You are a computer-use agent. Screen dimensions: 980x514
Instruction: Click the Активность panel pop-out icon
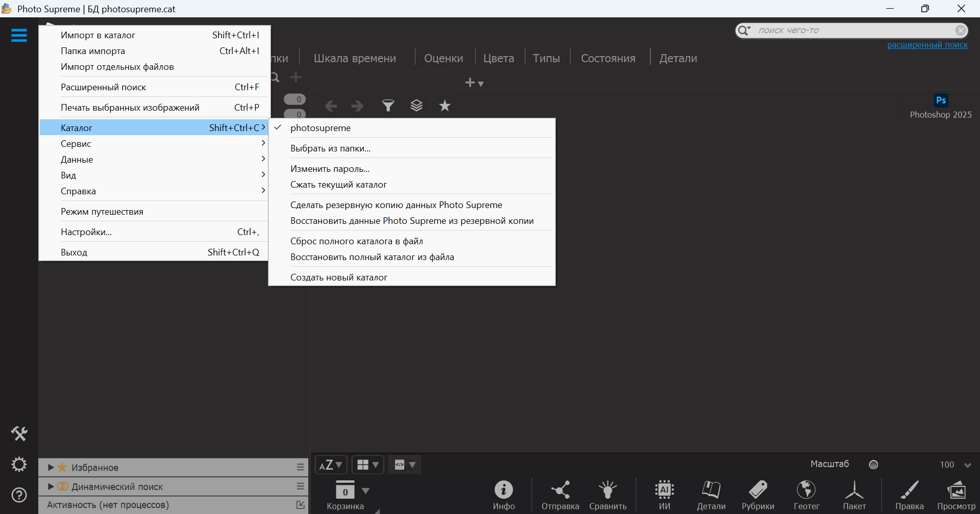pyautogui.click(x=301, y=505)
